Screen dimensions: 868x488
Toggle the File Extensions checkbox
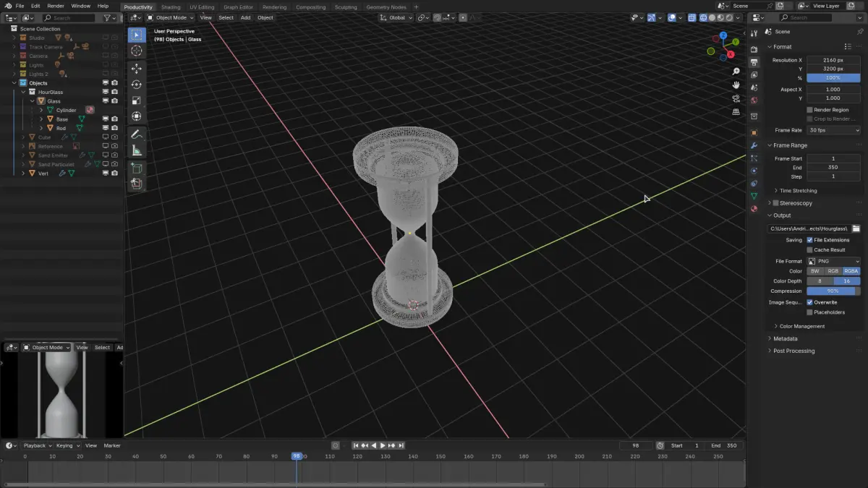point(809,240)
